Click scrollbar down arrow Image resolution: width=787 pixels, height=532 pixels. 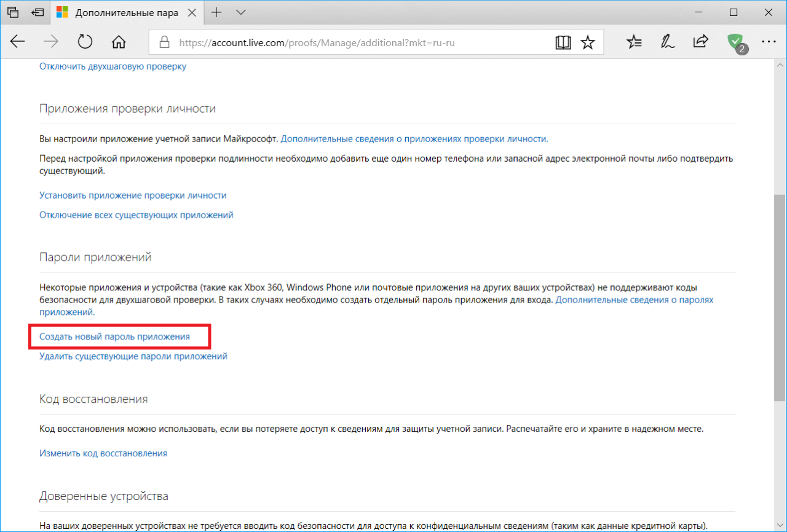tap(780, 526)
